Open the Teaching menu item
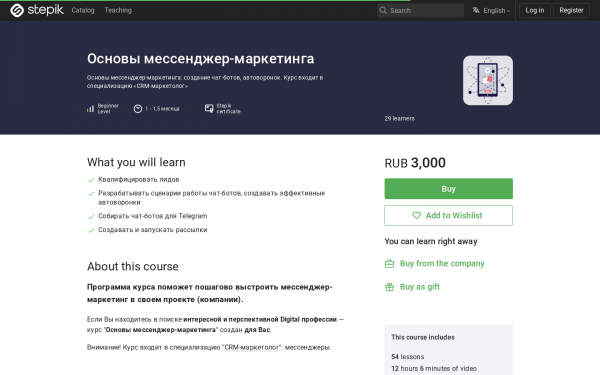Image resolution: width=600 pixels, height=375 pixels. pos(118,10)
